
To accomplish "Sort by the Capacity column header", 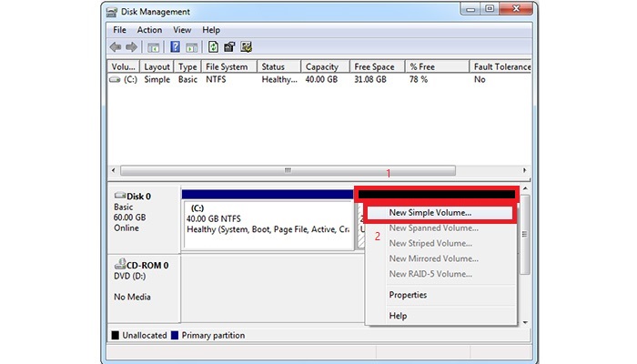I will pyautogui.click(x=322, y=66).
